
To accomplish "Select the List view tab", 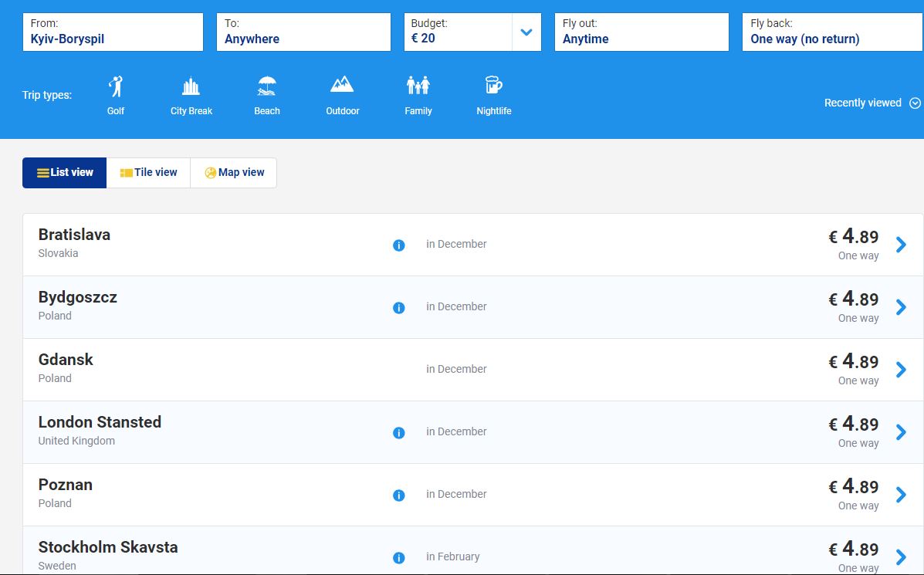I will [x=65, y=173].
